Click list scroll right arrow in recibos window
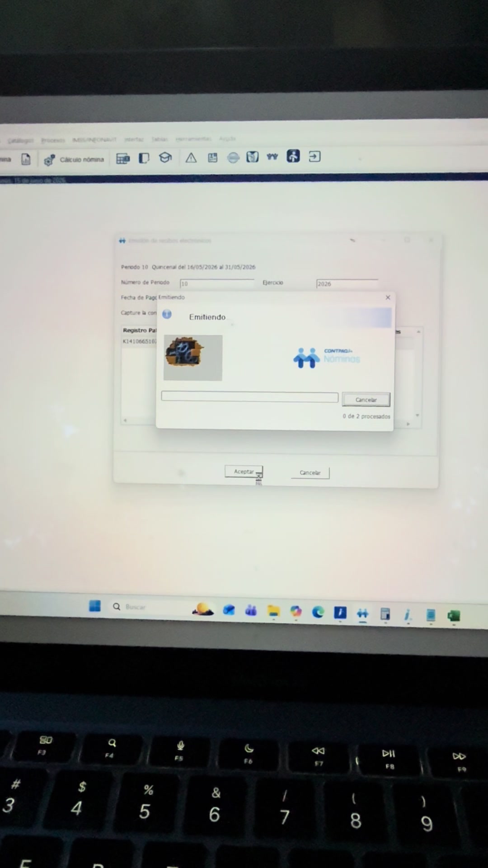The width and height of the screenshot is (488, 868). coord(408,424)
